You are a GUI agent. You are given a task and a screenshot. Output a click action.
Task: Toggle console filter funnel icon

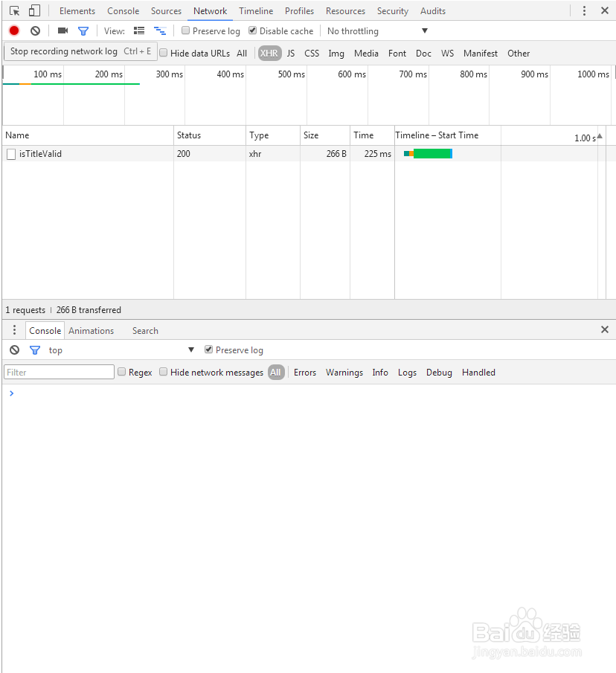point(35,350)
